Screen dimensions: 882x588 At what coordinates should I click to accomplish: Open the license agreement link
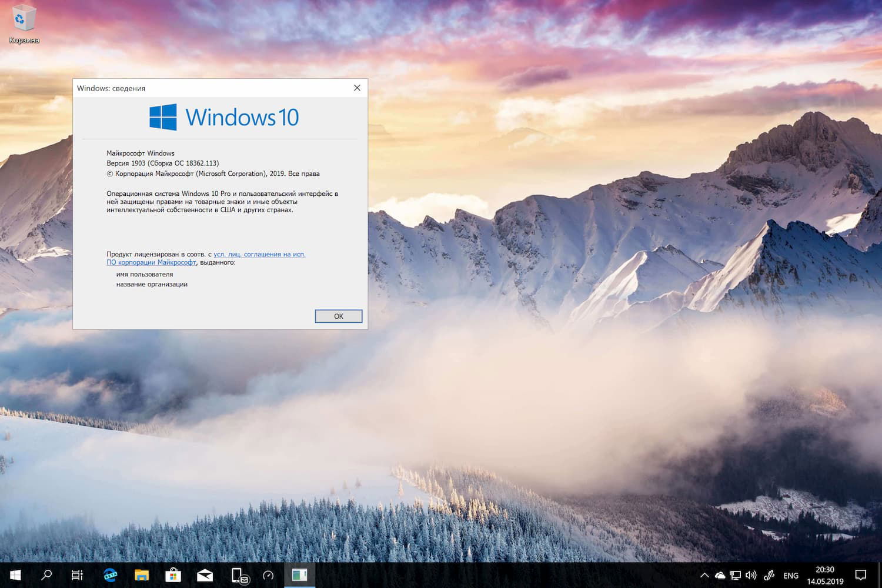tap(260, 254)
